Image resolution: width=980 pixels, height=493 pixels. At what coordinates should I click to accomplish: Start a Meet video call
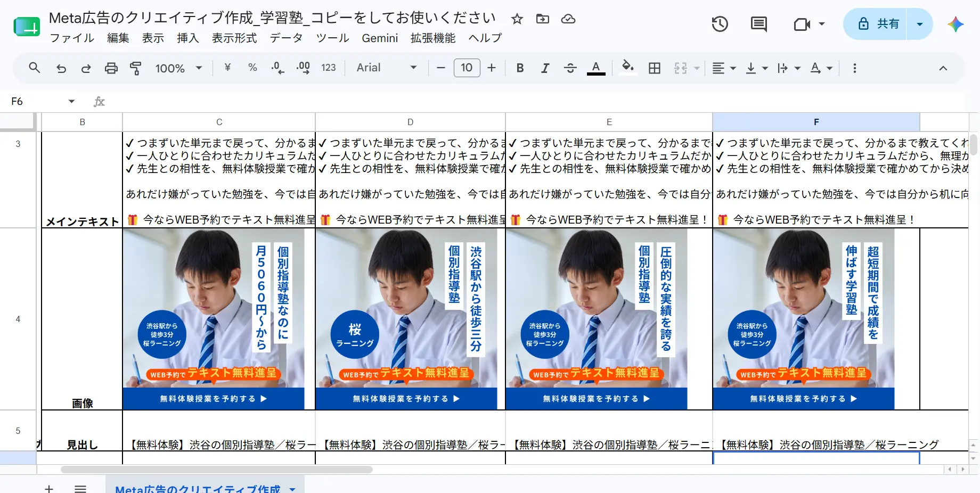pyautogui.click(x=802, y=24)
